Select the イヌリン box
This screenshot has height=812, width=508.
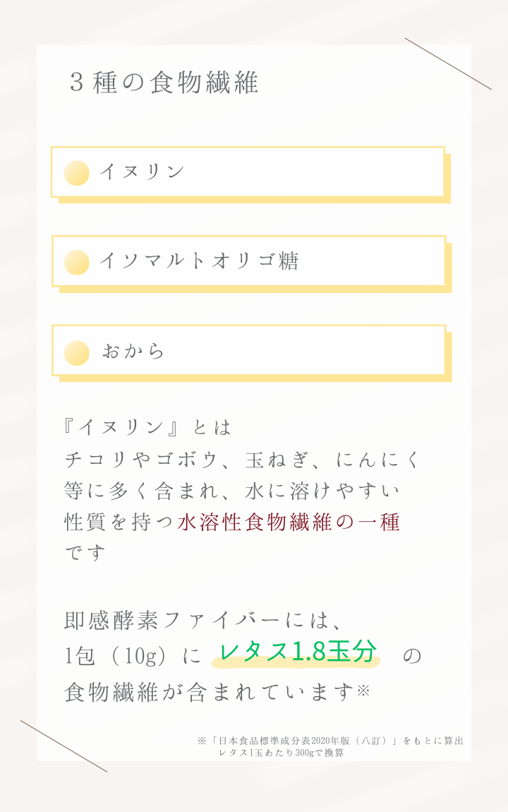coord(250,174)
